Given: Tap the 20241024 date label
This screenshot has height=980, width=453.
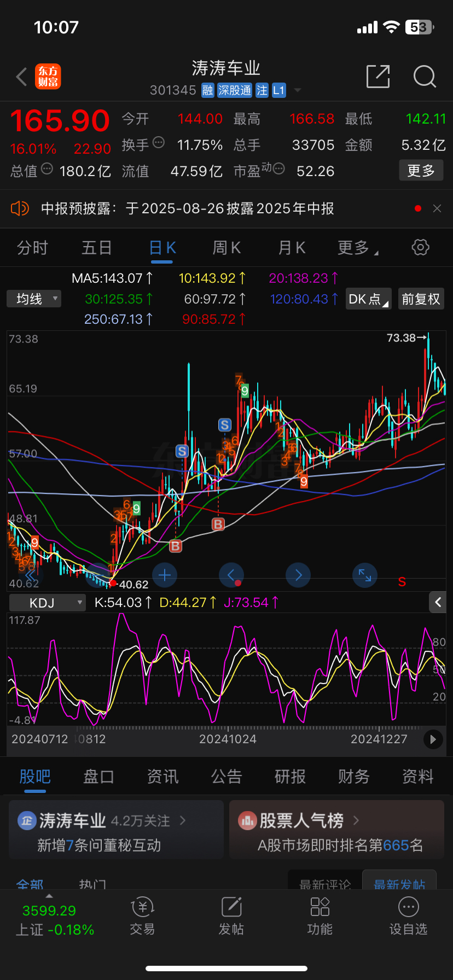Looking at the screenshot, I should point(228,739).
